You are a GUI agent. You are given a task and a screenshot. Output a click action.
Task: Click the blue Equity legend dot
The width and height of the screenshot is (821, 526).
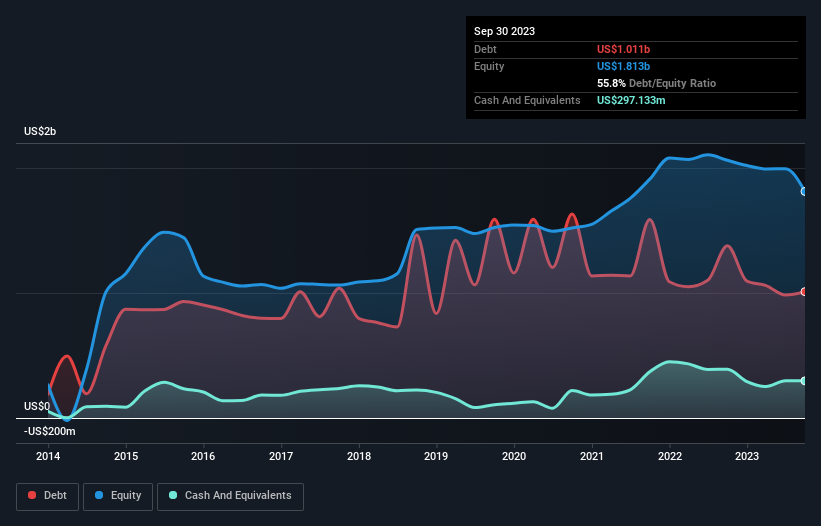click(x=99, y=495)
